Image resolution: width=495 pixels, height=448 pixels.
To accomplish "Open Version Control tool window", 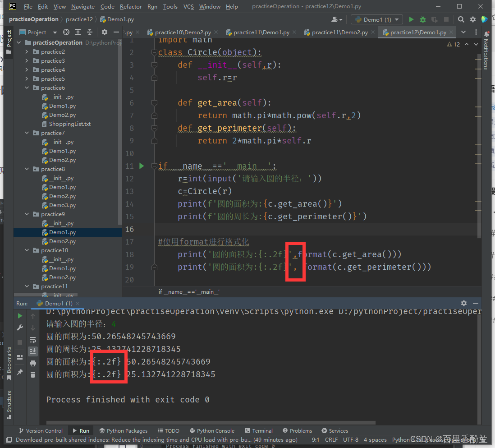I will point(41,430).
